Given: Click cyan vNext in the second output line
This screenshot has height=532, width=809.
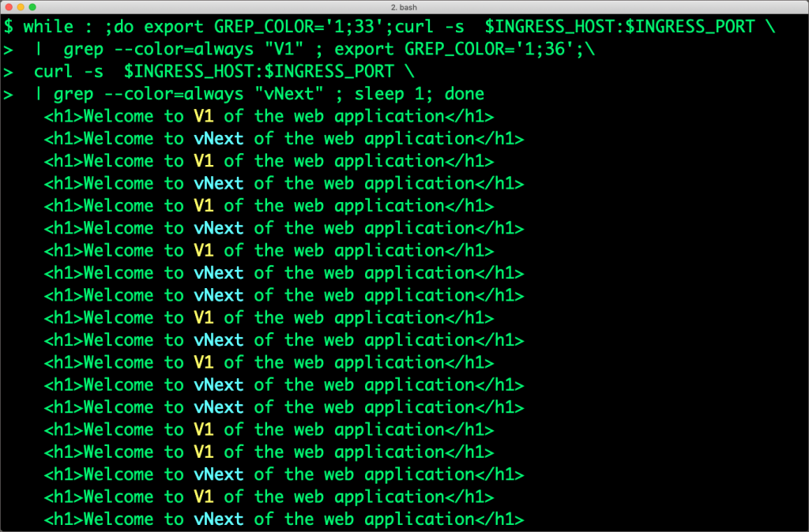Looking at the screenshot, I should point(219,139).
